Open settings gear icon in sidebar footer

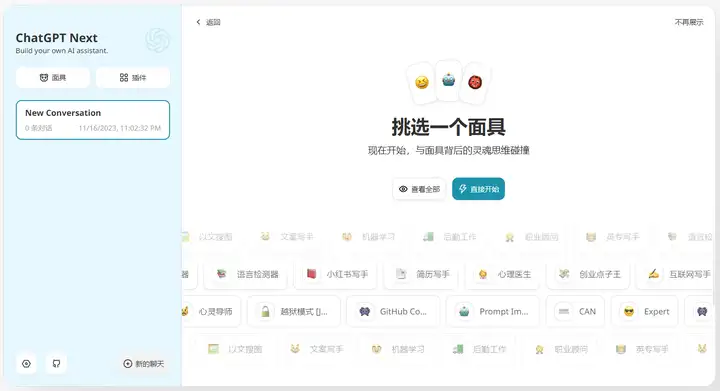tap(26, 363)
